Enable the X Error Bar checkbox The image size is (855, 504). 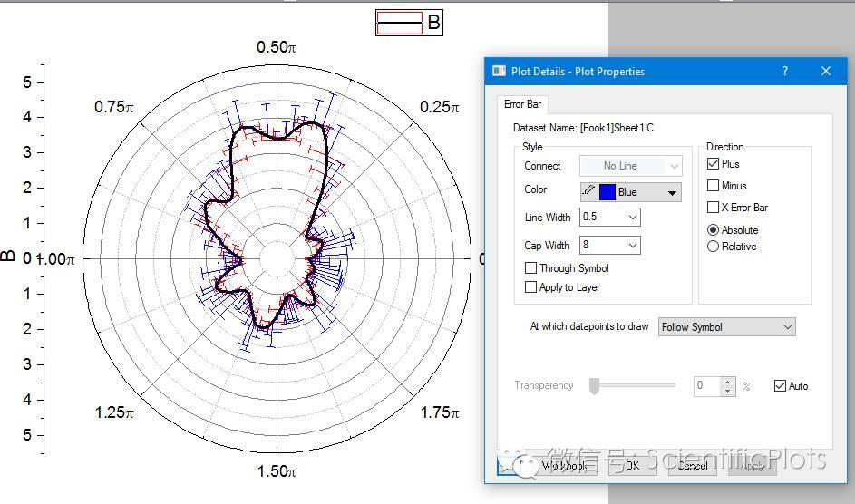coord(713,208)
